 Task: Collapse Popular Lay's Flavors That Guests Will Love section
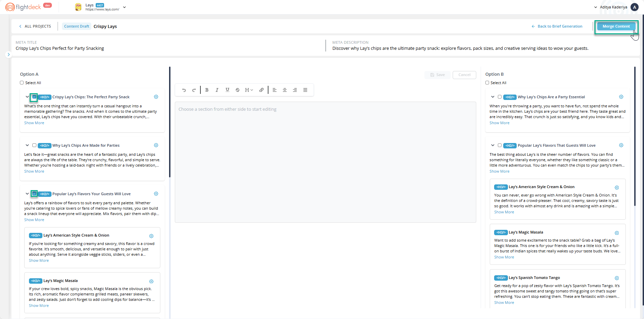492,145
